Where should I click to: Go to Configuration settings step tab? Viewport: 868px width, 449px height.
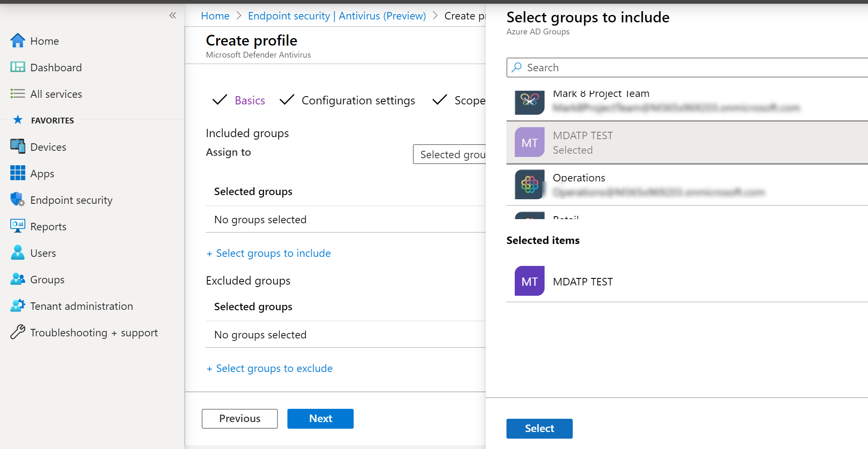pyautogui.click(x=358, y=100)
